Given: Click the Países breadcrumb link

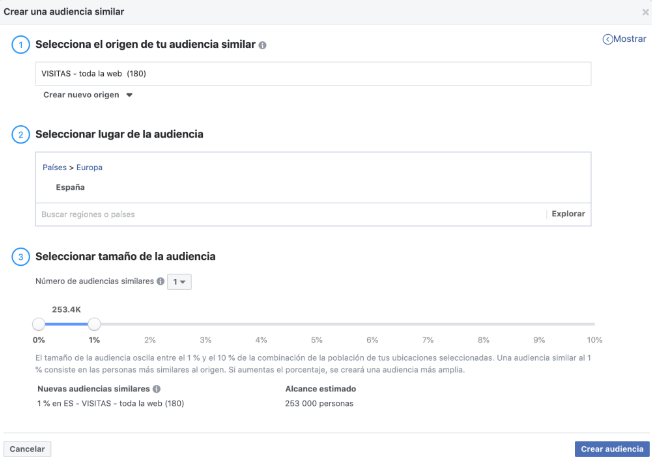Looking at the screenshot, I should tap(54, 167).
